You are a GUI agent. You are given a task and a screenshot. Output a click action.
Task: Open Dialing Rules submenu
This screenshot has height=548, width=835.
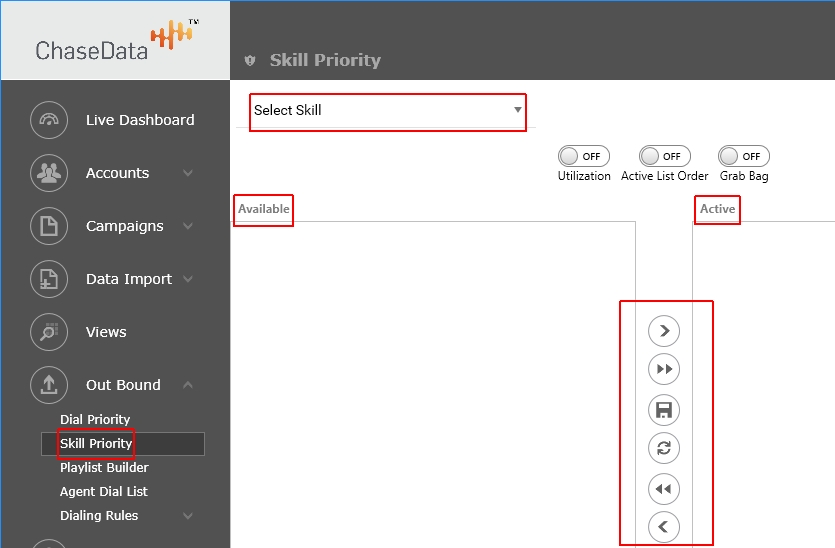(x=99, y=516)
